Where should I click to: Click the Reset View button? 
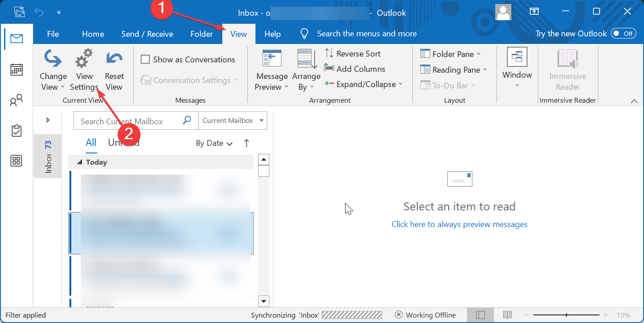click(114, 70)
